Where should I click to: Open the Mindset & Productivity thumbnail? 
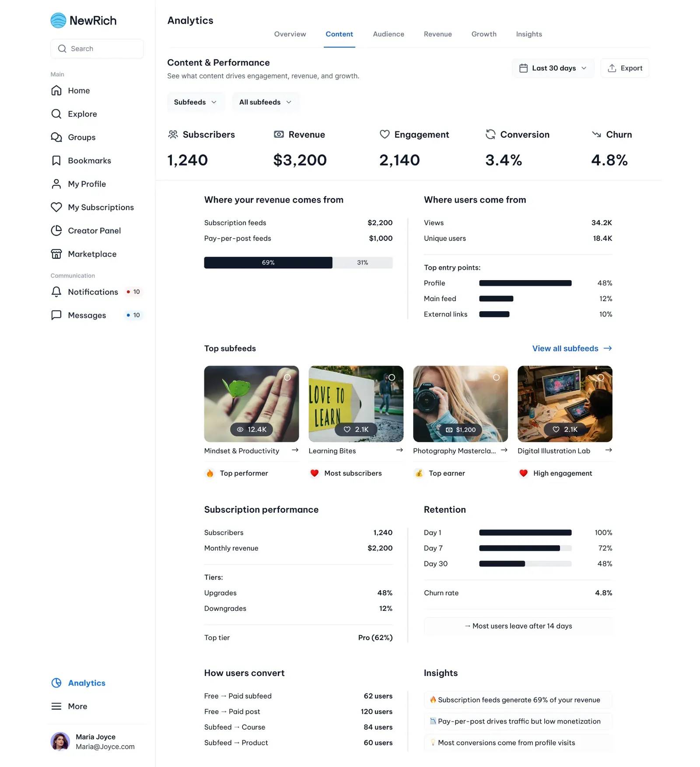coord(252,404)
